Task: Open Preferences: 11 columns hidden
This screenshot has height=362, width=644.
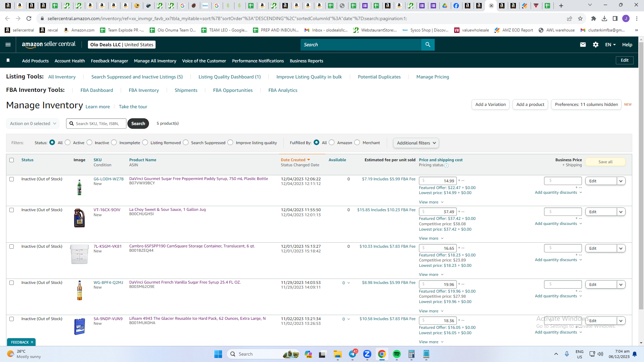Action: coord(586,105)
